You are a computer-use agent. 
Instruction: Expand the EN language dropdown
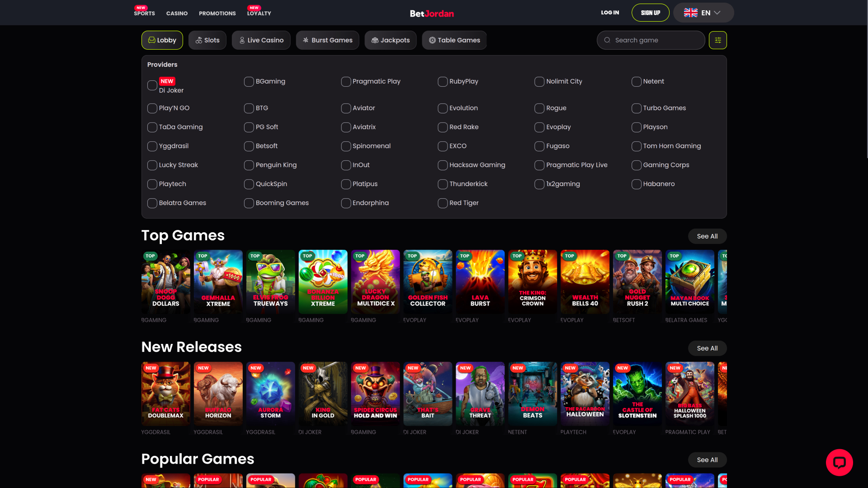click(x=703, y=13)
